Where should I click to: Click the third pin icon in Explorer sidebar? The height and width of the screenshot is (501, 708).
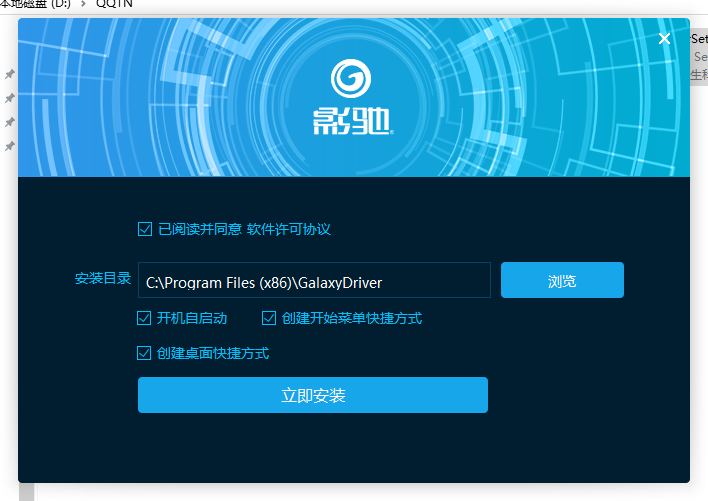tap(9, 122)
